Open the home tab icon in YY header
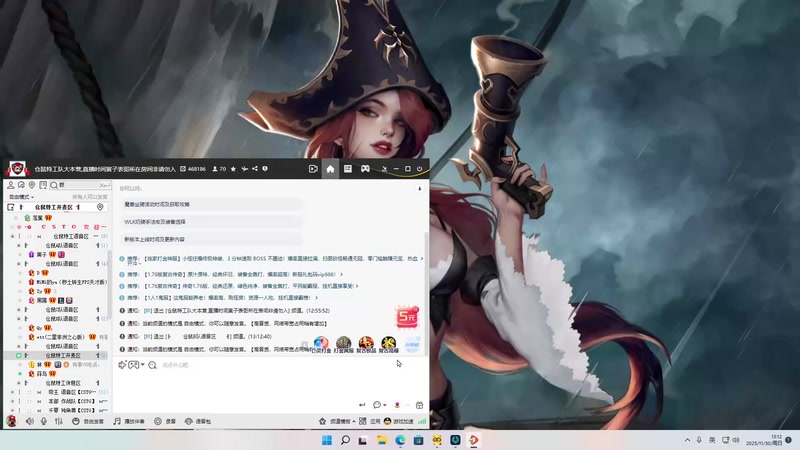This screenshot has width=800, height=450. tap(330, 169)
